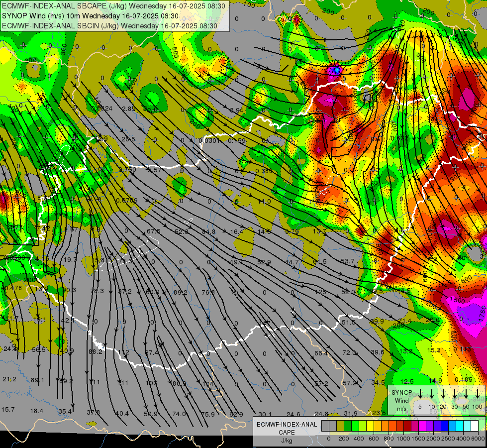Click the CIN value 53.7 on the map
Viewport: 487px width, 448px height.
point(348,261)
